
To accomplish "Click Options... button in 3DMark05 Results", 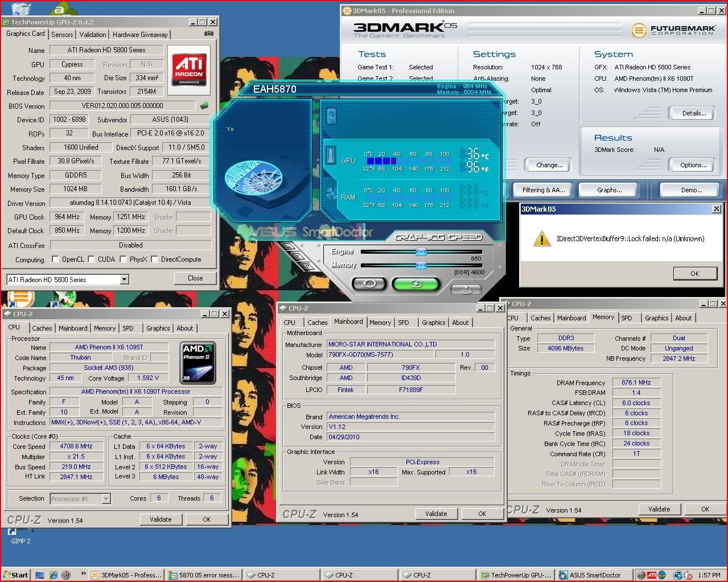I will point(693,165).
